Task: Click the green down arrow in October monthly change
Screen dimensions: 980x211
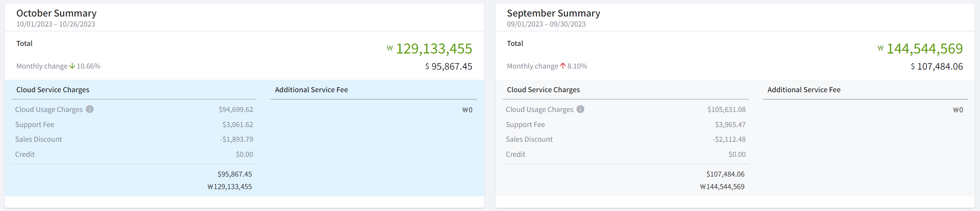Action: point(72,66)
